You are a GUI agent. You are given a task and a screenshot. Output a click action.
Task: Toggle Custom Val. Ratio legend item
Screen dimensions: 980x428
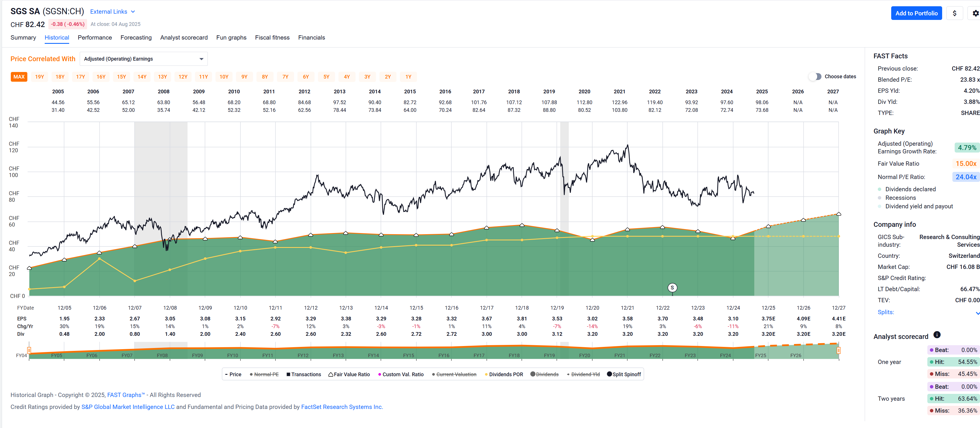pyautogui.click(x=400, y=374)
